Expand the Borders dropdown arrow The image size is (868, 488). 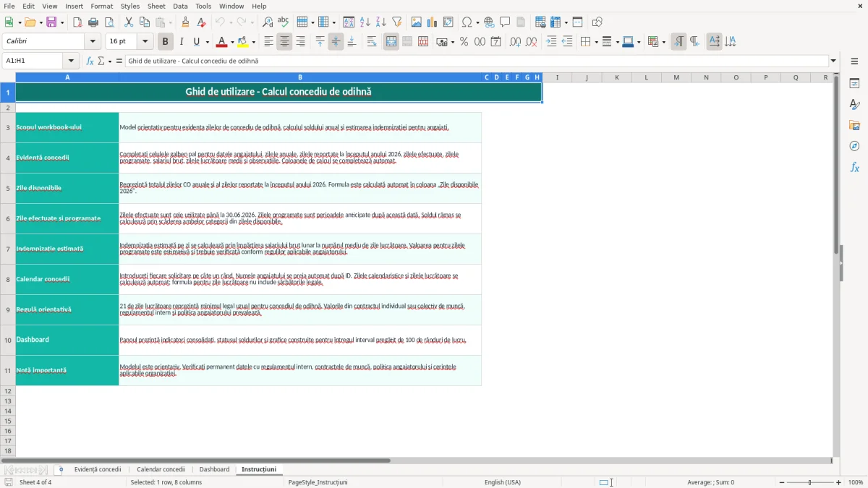pyautogui.click(x=595, y=42)
